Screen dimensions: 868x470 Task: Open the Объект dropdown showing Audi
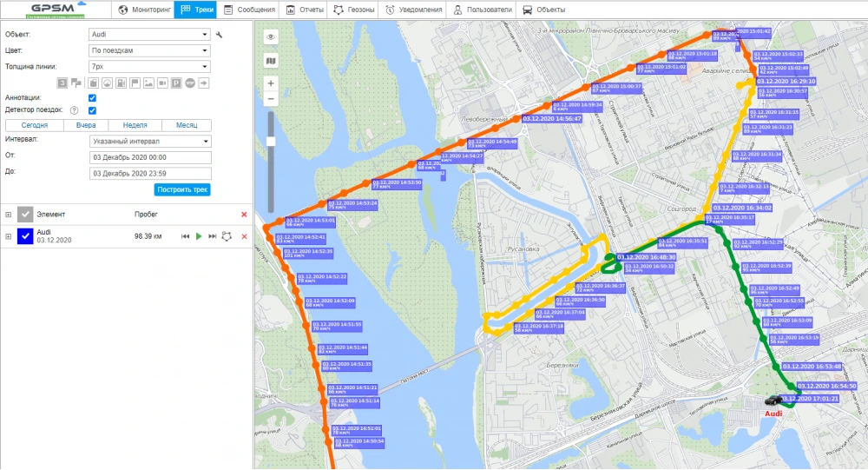click(x=150, y=35)
